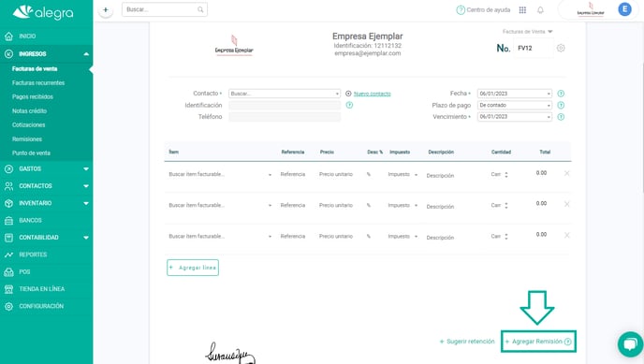Click the invoice number field FV12

534,48
